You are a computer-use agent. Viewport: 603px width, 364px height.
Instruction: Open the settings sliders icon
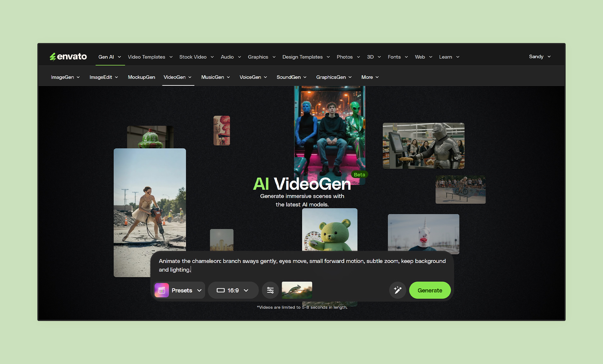270,290
